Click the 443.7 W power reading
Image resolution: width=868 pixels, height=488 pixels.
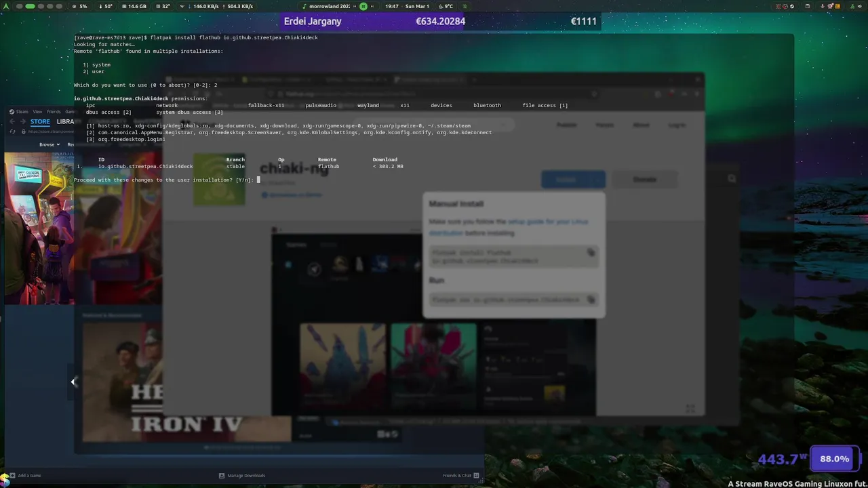[x=782, y=459]
